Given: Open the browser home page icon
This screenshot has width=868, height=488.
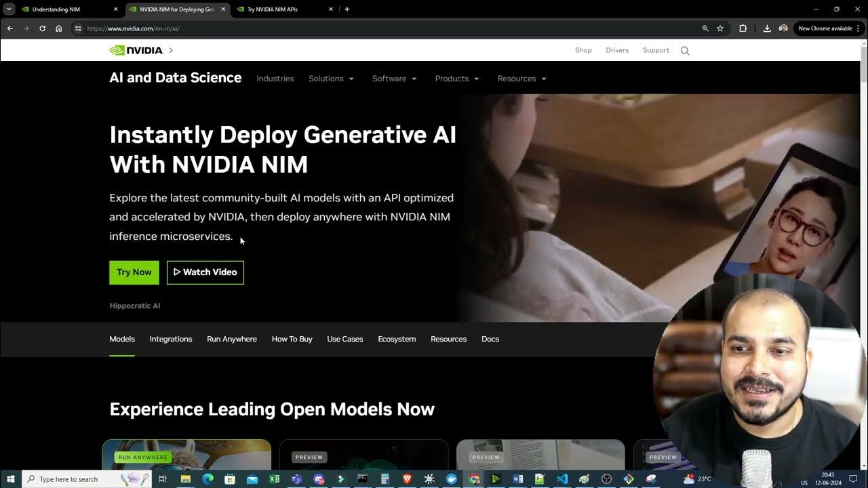Looking at the screenshot, I should click(x=58, y=28).
